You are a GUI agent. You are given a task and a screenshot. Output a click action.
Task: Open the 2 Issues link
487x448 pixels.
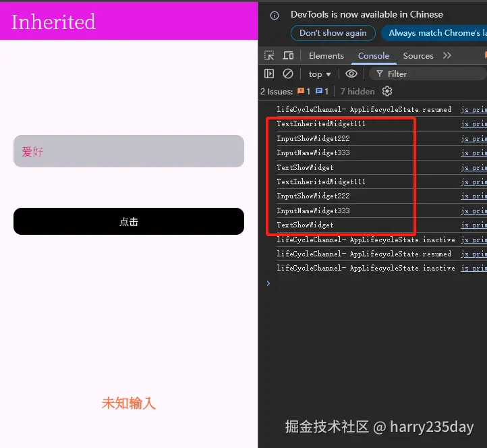277,92
